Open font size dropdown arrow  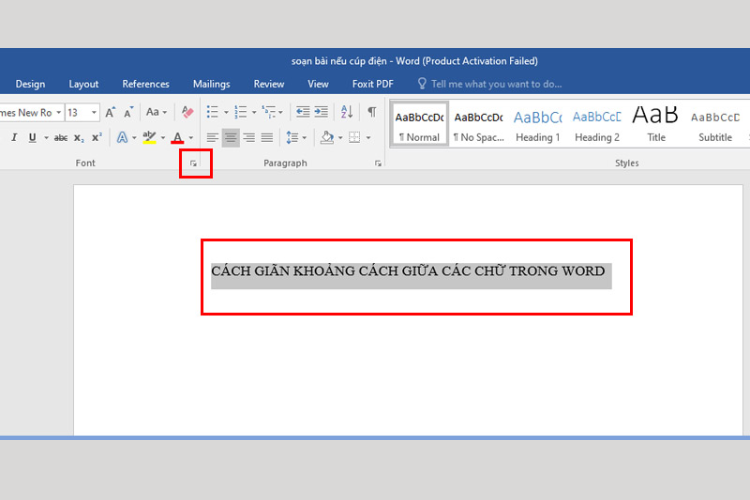[x=94, y=112]
